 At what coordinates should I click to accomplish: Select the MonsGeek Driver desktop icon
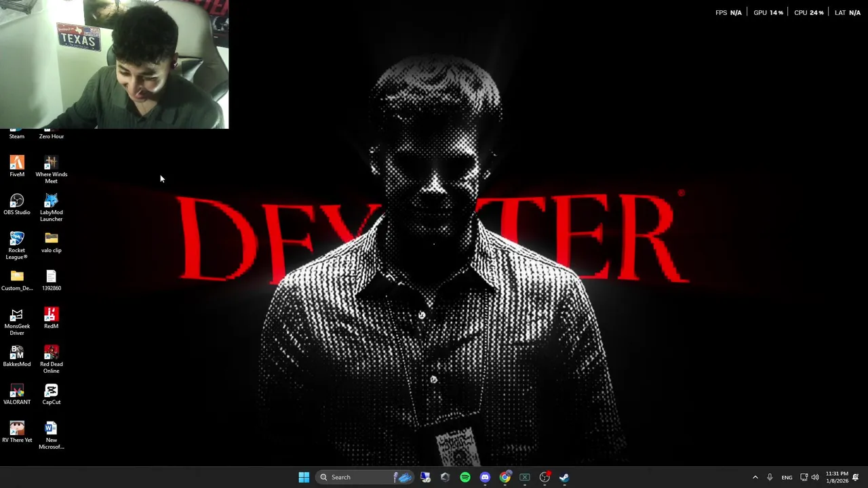[x=17, y=321]
